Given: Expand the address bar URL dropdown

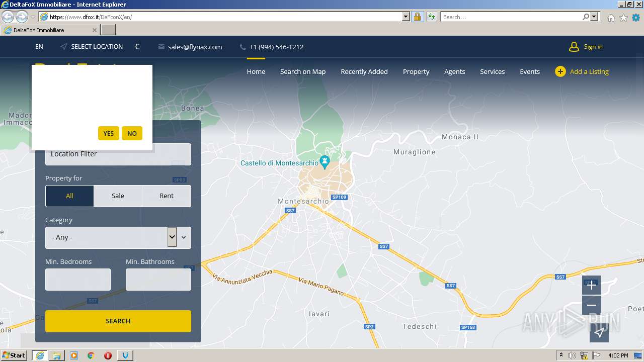Looking at the screenshot, I should point(406,17).
